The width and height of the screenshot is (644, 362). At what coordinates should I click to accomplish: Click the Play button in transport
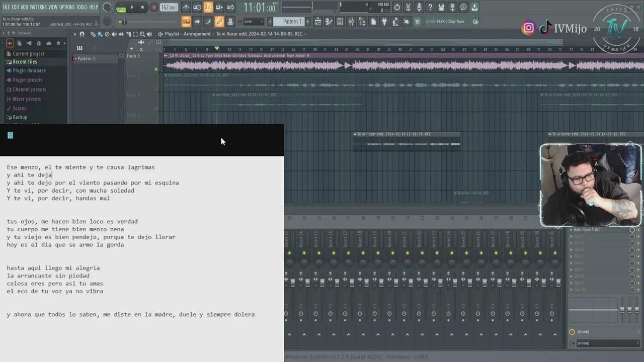click(132, 8)
